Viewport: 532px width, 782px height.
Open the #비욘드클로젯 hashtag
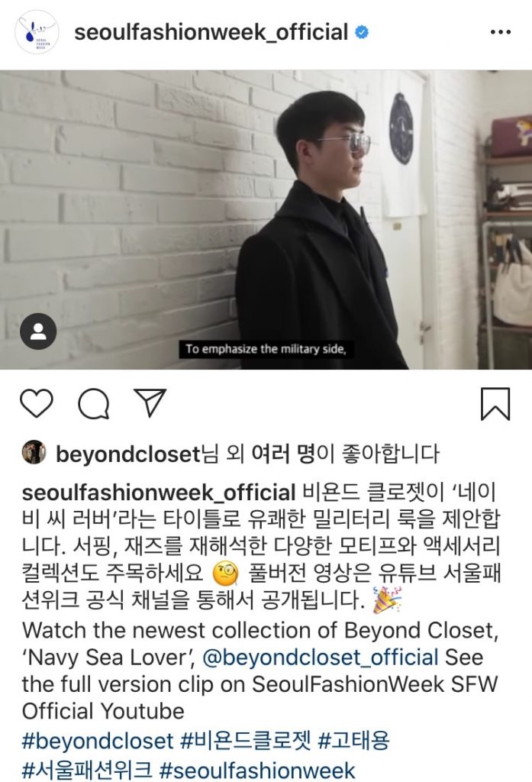point(246,740)
